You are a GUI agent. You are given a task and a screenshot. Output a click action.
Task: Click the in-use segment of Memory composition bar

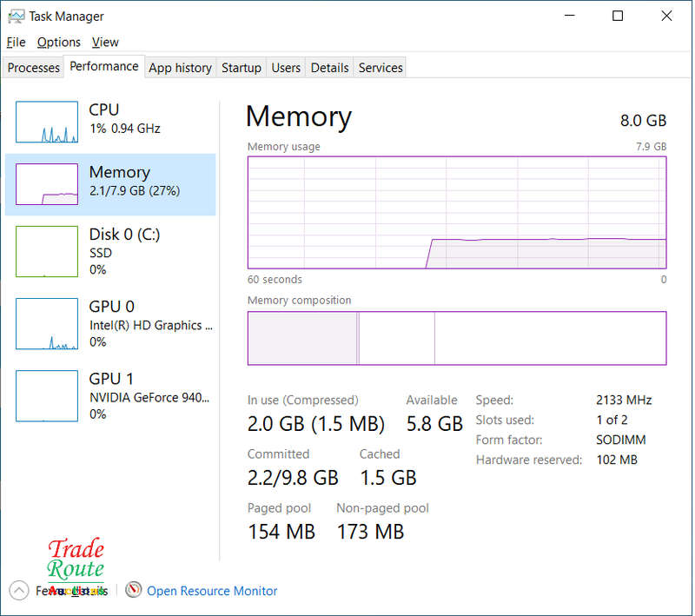302,338
